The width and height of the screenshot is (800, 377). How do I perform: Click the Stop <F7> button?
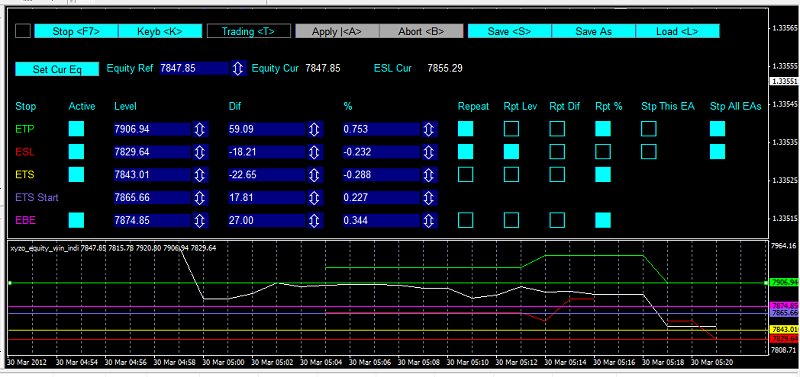click(x=76, y=31)
